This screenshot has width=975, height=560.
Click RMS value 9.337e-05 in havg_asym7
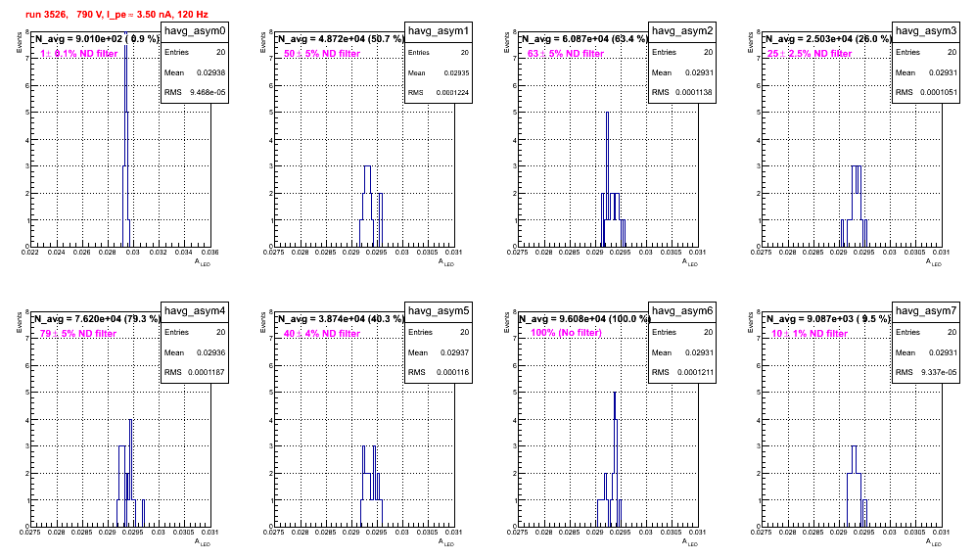point(939,372)
